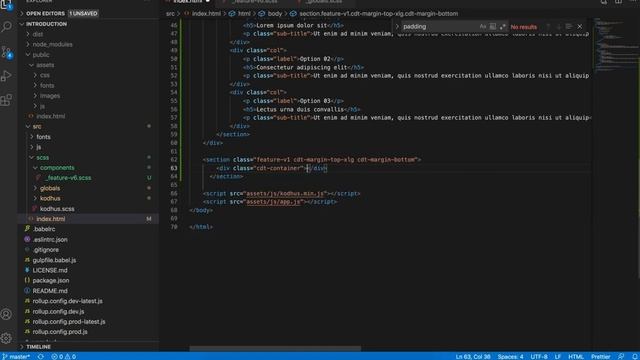The height and width of the screenshot is (360, 640).
Task: Open .gitignore file
Action: [x=45, y=250]
